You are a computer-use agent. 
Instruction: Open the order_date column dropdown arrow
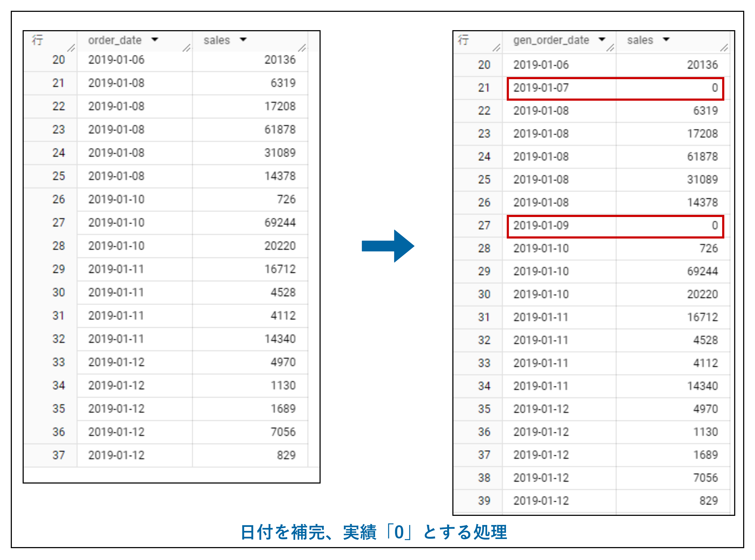point(155,40)
